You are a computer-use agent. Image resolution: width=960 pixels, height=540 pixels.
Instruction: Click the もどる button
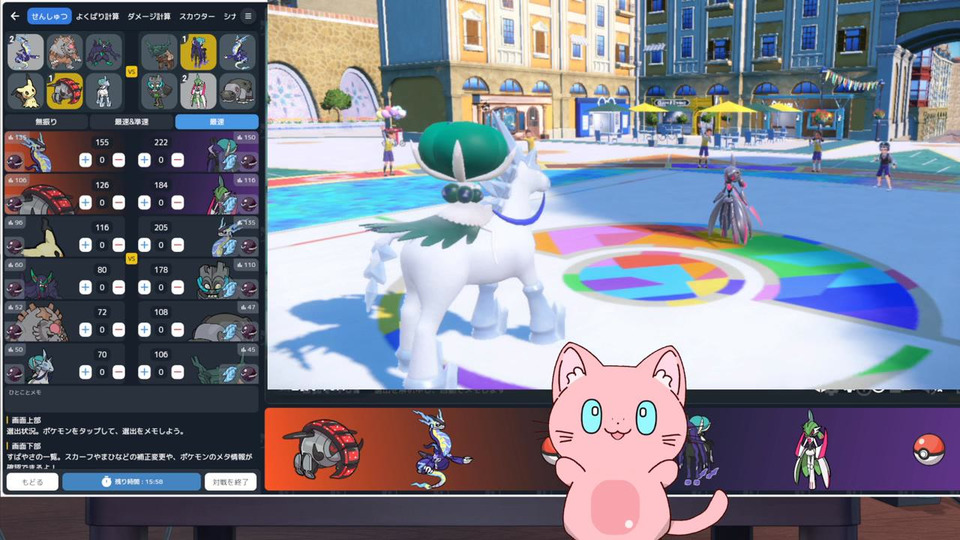[x=32, y=482]
